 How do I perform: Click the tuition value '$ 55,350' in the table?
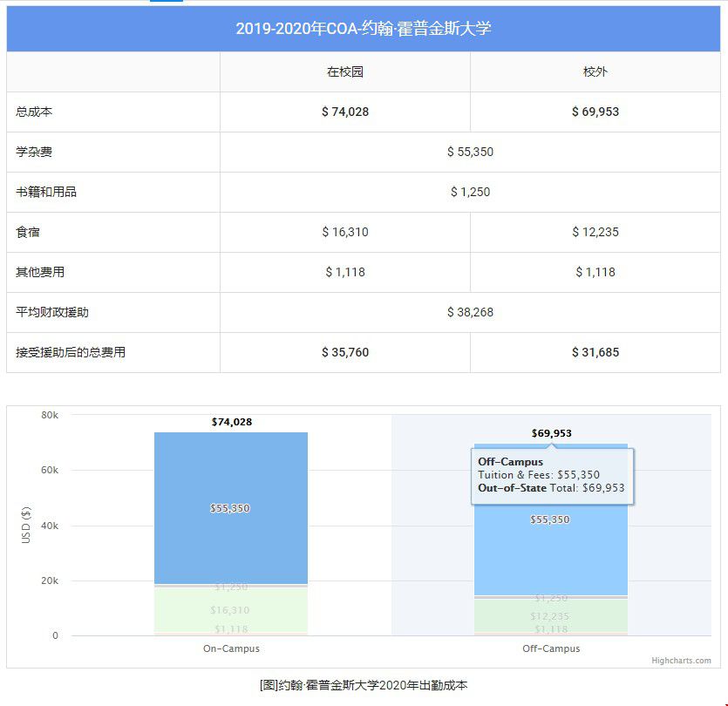(x=470, y=152)
